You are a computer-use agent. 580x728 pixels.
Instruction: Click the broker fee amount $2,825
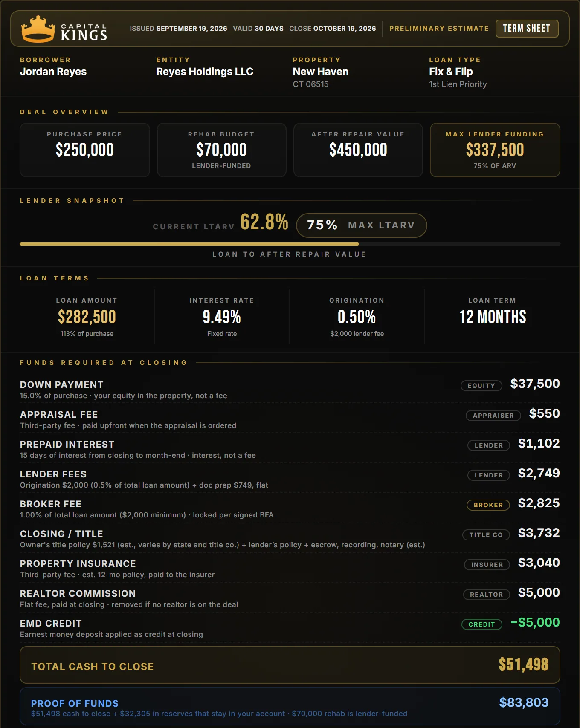point(539,503)
